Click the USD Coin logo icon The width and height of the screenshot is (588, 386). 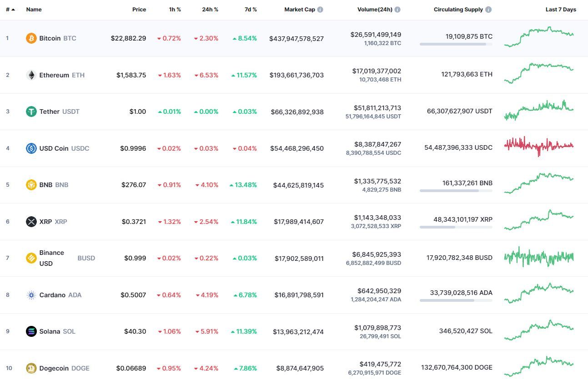tap(31, 148)
